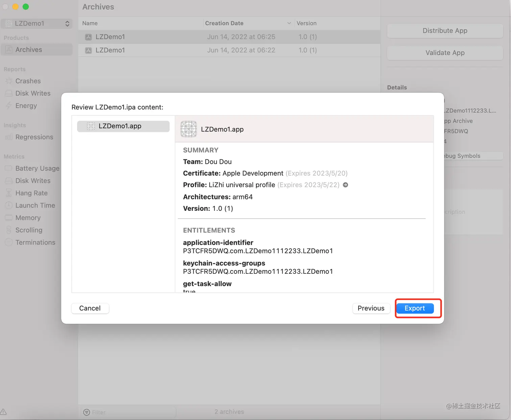The width and height of the screenshot is (511, 420).
Task: Click Distribute App in the Archives window
Action: click(445, 31)
